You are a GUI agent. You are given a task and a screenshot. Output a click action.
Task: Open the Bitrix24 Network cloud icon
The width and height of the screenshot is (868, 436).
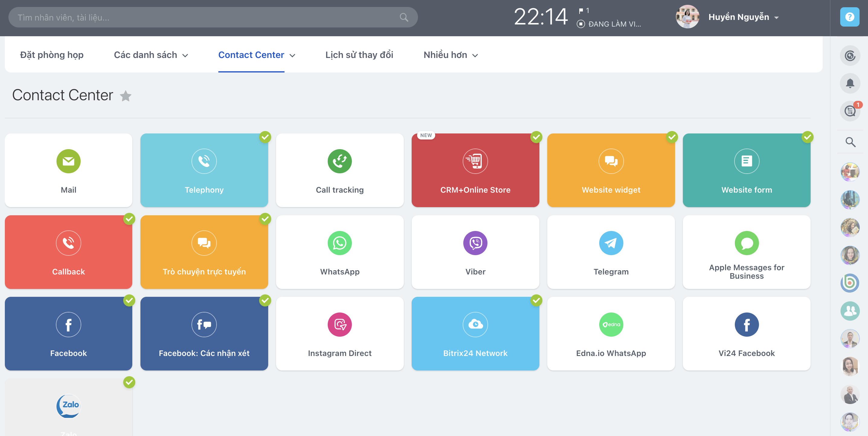475,325
